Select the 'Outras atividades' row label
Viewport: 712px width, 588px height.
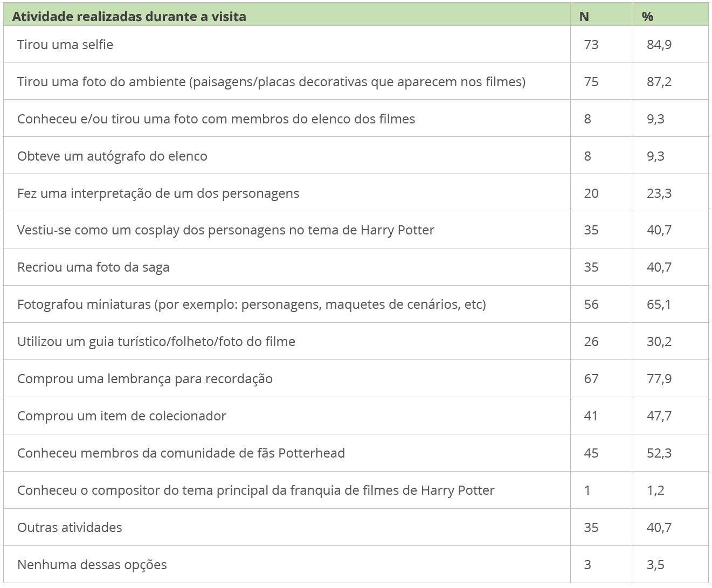[x=70, y=528]
